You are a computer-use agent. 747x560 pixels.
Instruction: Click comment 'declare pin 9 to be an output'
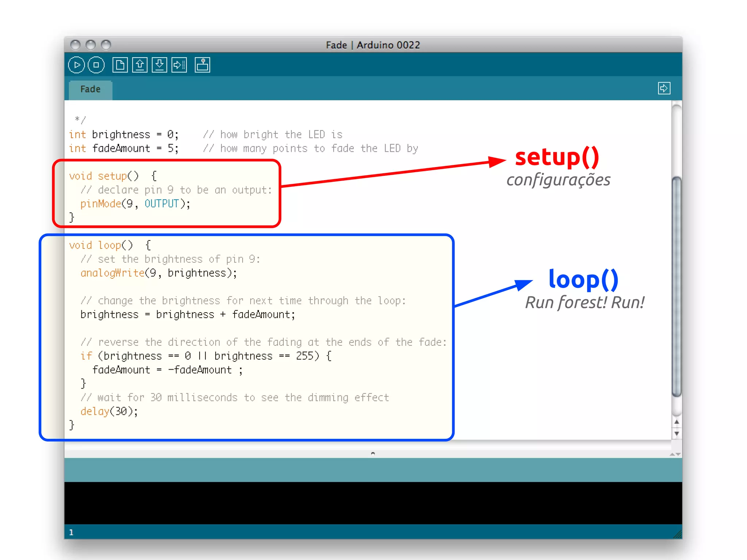(x=177, y=190)
